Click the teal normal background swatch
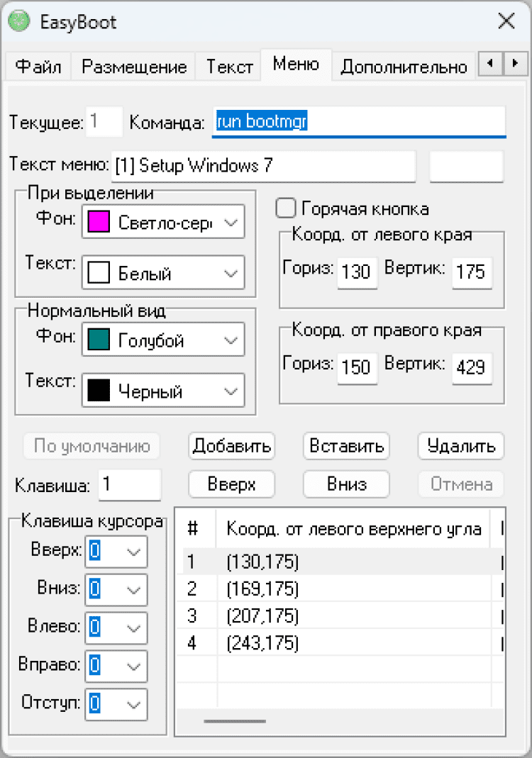The height and width of the screenshot is (758, 532). 97,340
